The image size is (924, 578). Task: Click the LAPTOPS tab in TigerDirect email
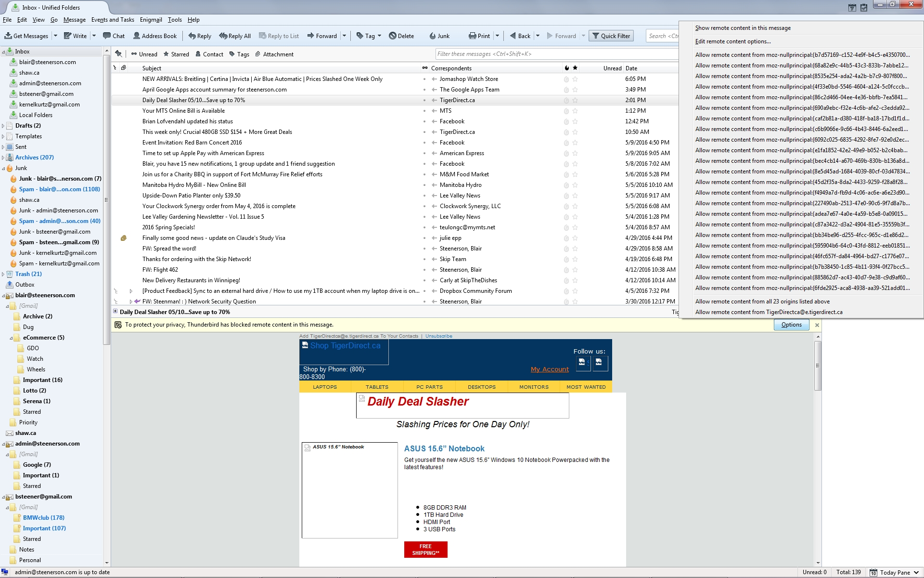[325, 387]
